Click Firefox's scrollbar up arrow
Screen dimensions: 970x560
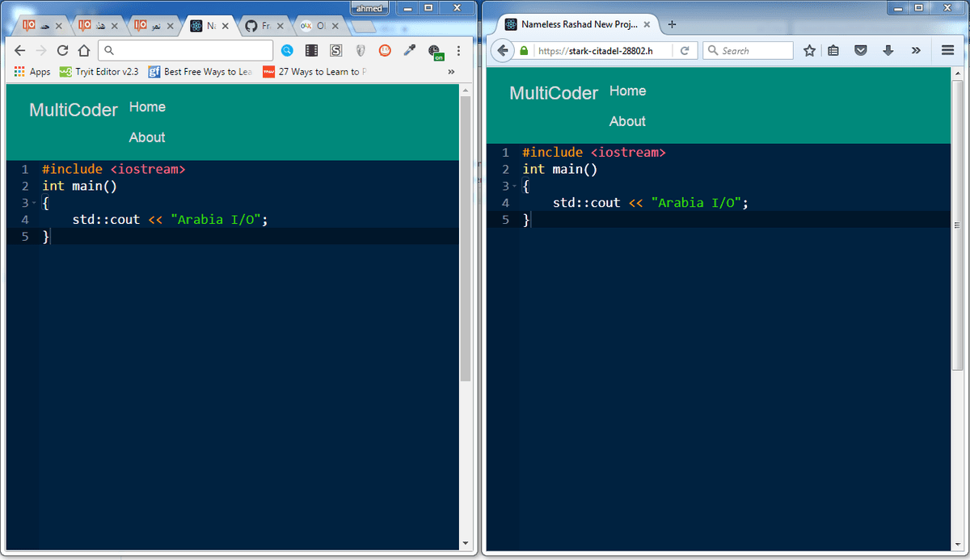point(957,72)
